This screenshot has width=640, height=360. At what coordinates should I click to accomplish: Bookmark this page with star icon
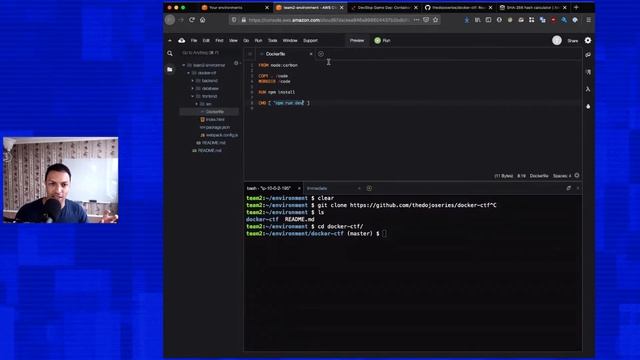[436, 20]
